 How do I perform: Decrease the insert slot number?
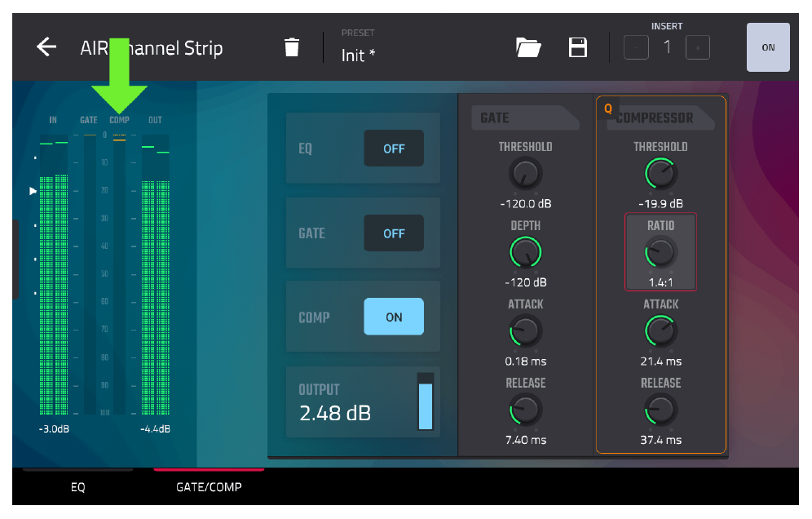636,47
